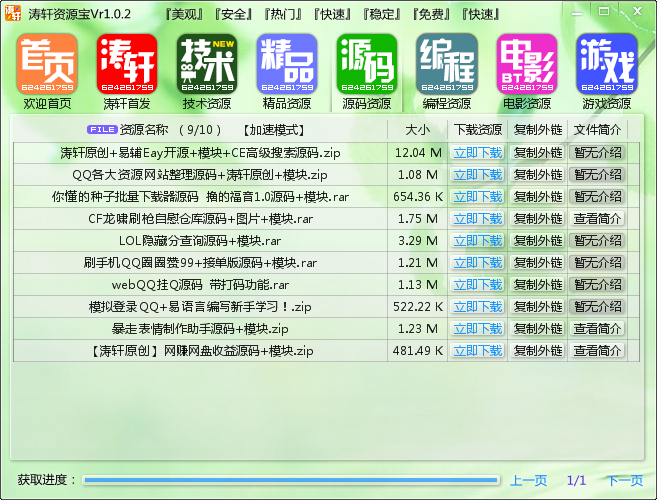This screenshot has height=500, width=657.
Task: Click the 涛轩资源宝Vr1.0.2 title text
Action: tap(80, 14)
